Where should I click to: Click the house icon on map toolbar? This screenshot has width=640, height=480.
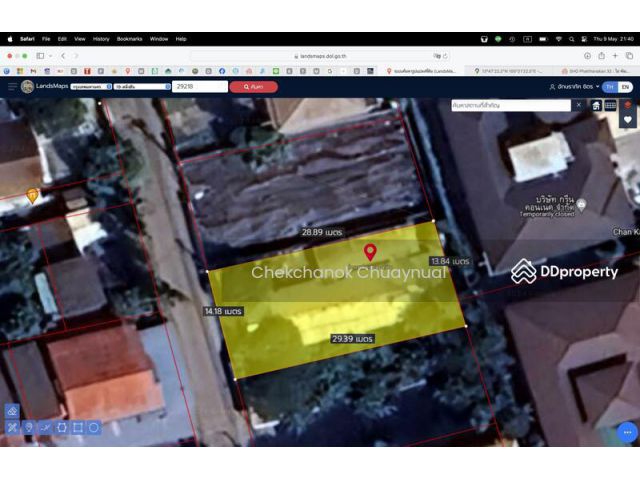pos(596,106)
